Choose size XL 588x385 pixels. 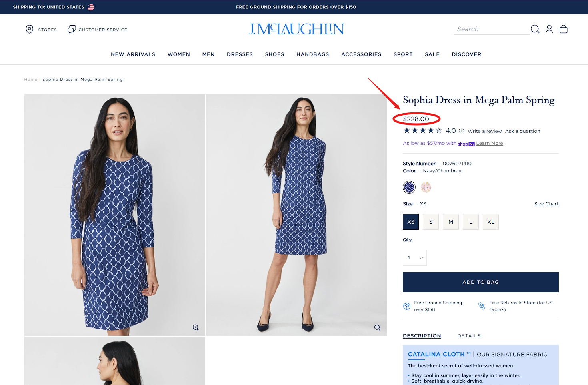(491, 222)
